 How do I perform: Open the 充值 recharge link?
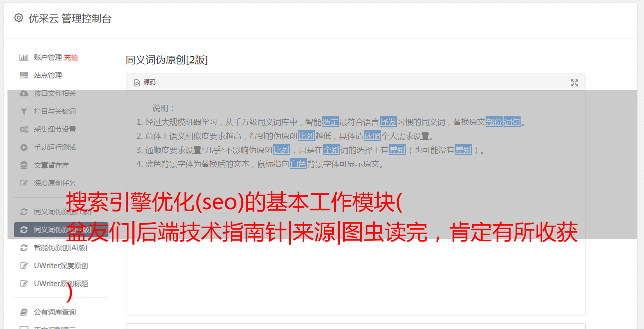pyautogui.click(x=71, y=57)
